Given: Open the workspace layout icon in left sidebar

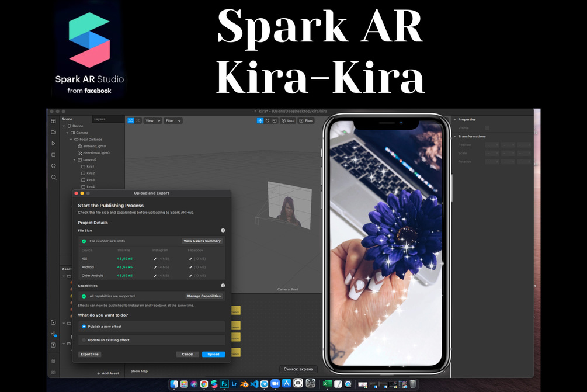Looking at the screenshot, I should [x=54, y=121].
